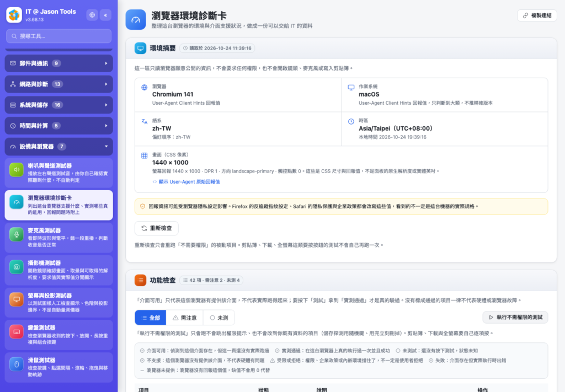Image resolution: width=565 pixels, height=392 pixels.
Task: Expand the 時間與計算 category
Action: coord(58,126)
